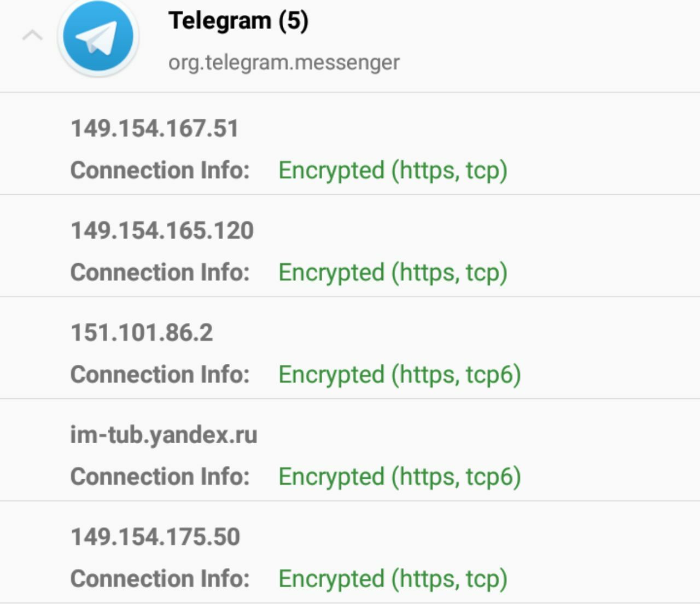Open the 149.154.175.50 connection entry
This screenshot has height=604, width=700.
(155, 537)
